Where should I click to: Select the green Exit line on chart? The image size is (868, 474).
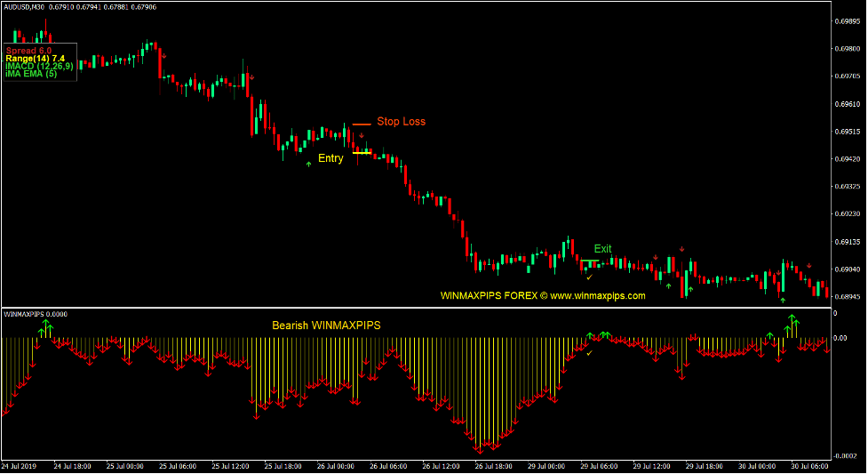click(590, 261)
